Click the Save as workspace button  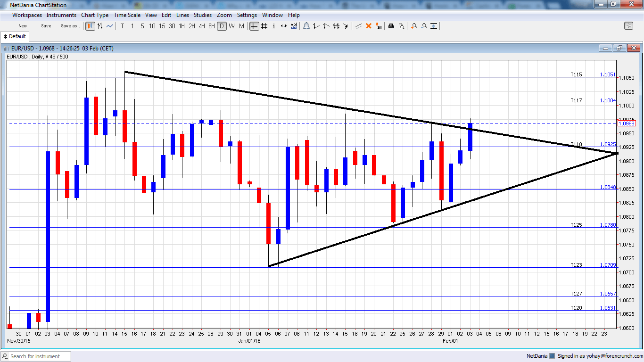(70, 26)
